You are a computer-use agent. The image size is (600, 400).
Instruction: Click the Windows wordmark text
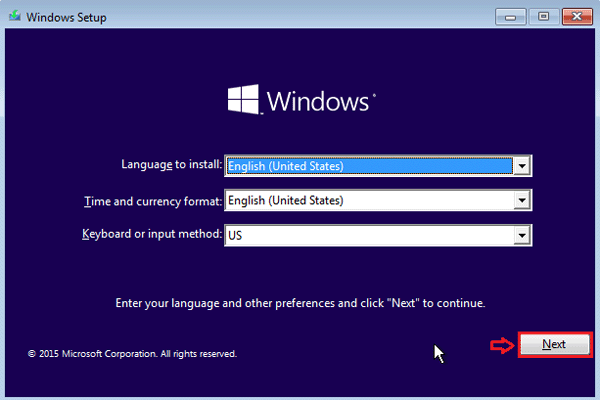point(320,102)
